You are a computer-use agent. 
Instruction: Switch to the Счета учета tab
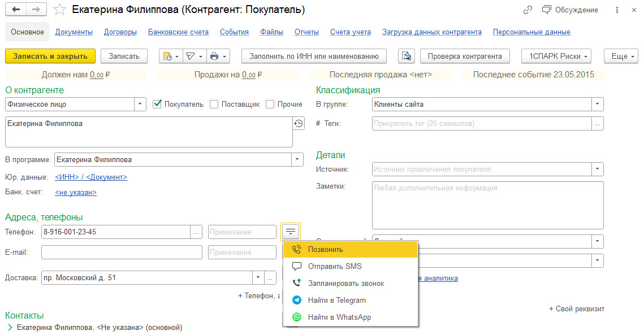click(351, 32)
